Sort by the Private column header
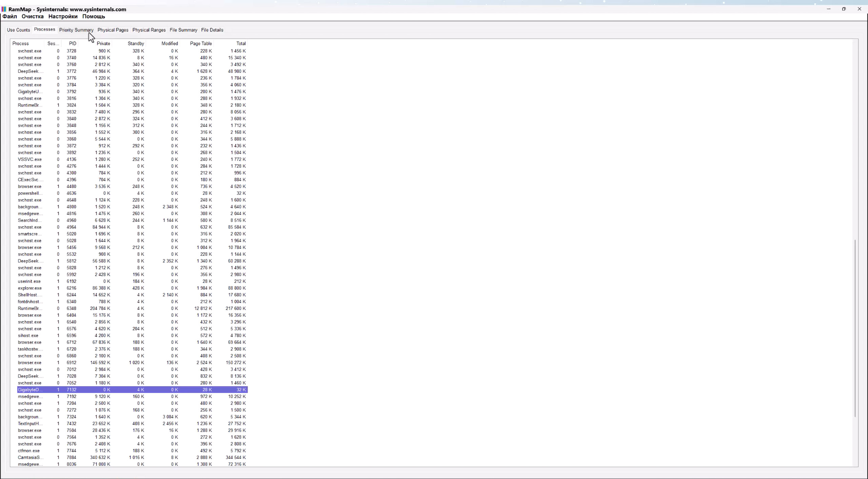 tap(95, 43)
